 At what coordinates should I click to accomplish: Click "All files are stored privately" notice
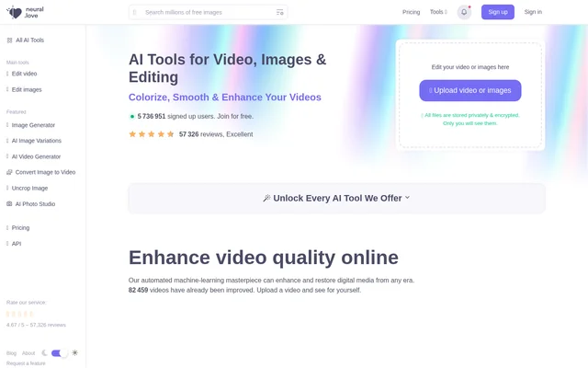tap(470, 119)
